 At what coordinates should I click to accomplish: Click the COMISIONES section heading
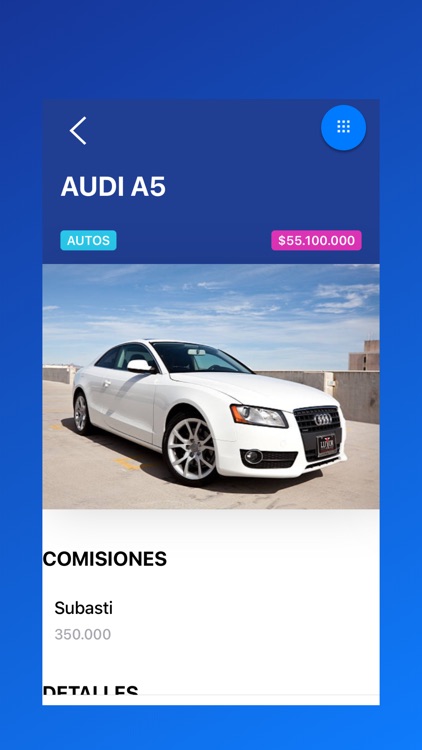coord(105,559)
